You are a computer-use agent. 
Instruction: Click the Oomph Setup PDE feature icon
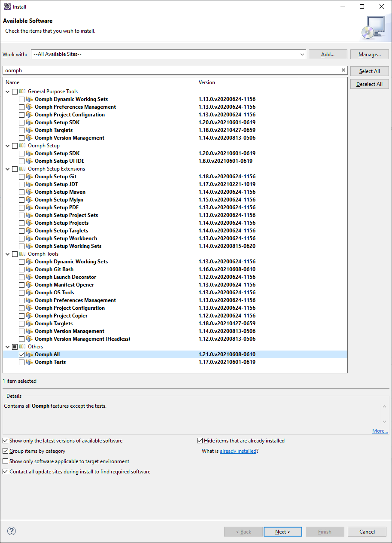coord(29,207)
